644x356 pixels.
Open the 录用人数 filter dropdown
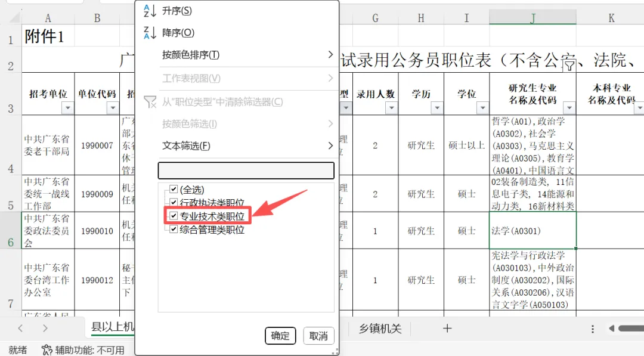tap(391, 108)
